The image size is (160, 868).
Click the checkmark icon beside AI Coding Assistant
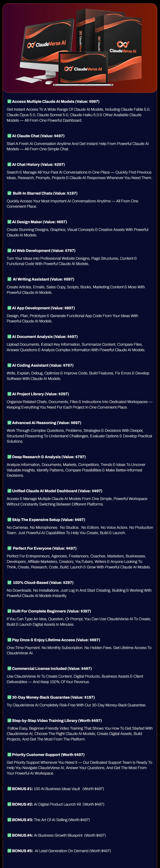tap(9, 365)
